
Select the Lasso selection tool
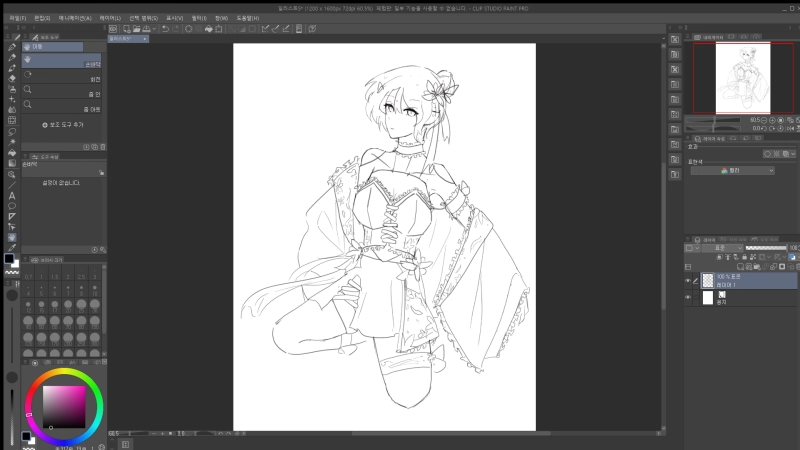pos(11,131)
